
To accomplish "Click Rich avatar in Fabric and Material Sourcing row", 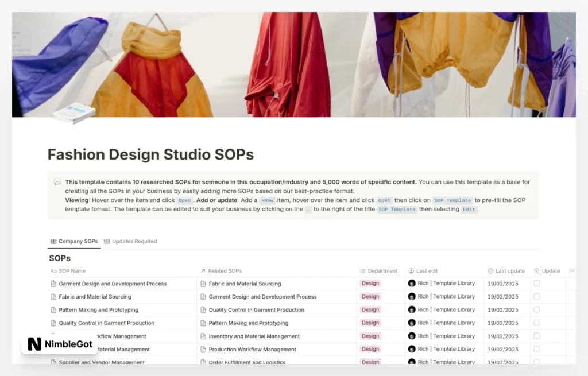I will pyautogui.click(x=412, y=297).
